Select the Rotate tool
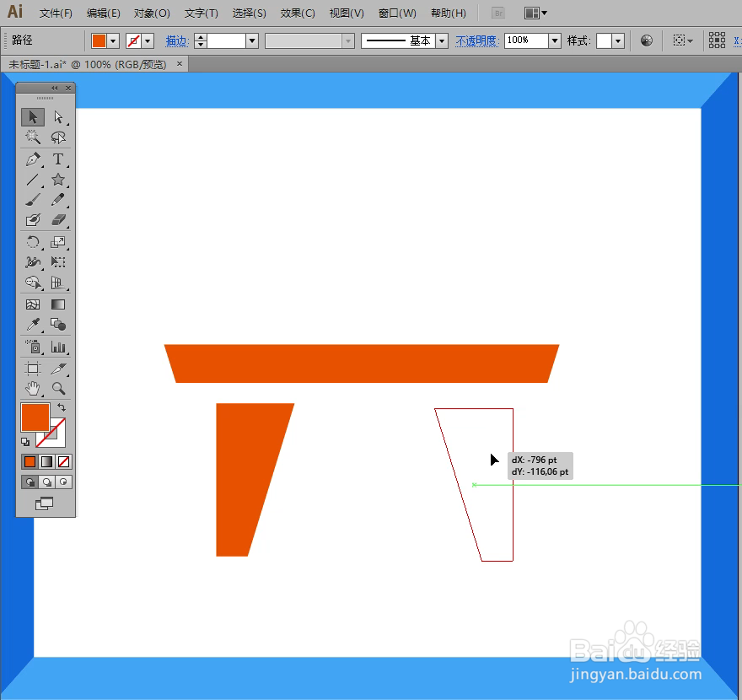This screenshot has height=700, width=742. (x=33, y=242)
